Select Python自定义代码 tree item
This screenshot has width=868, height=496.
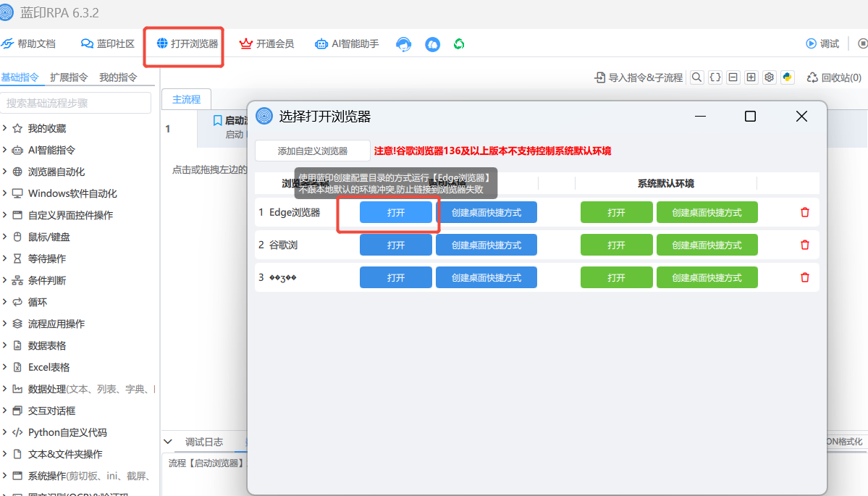pyautogui.click(x=67, y=432)
